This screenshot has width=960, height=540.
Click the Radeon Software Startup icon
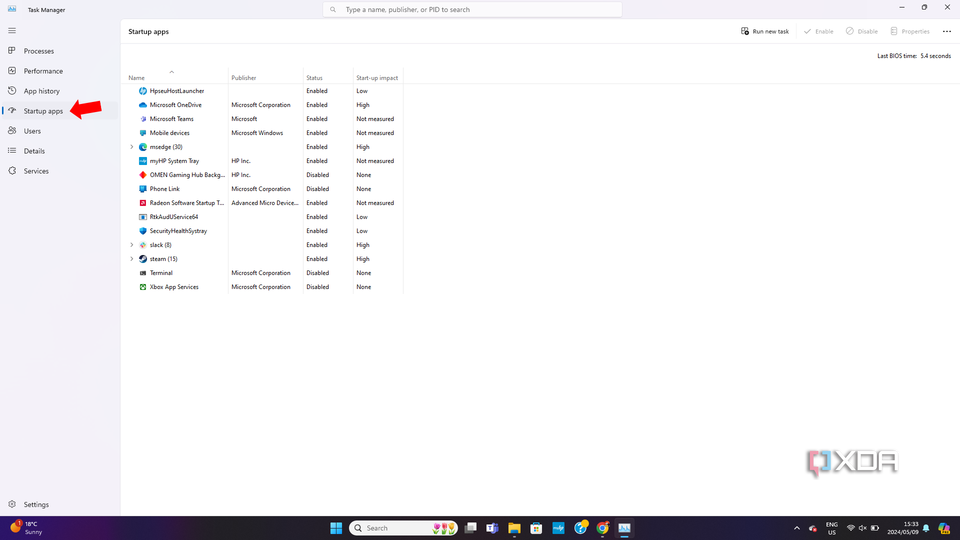143,203
